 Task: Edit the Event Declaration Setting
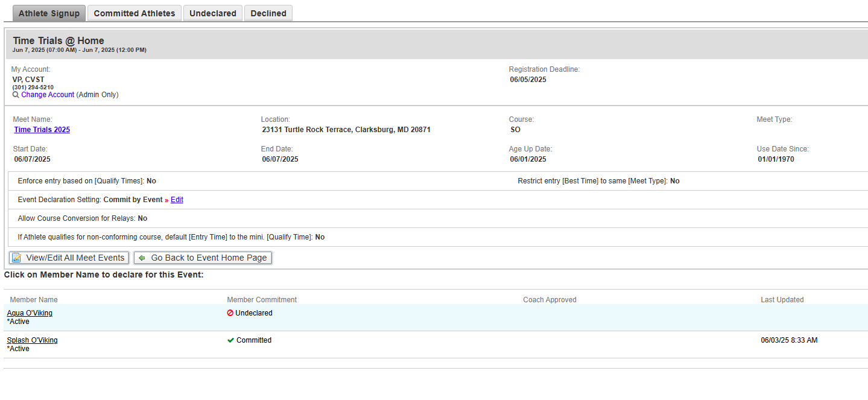pos(177,200)
